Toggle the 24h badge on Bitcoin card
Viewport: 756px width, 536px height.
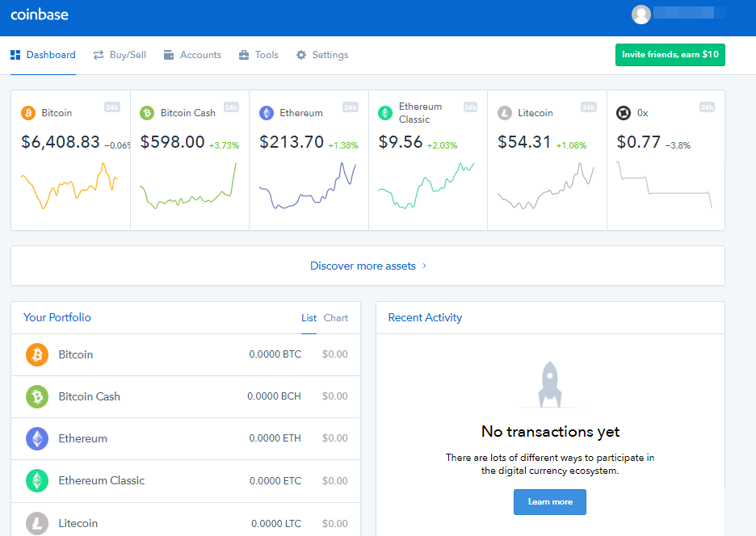click(111, 107)
